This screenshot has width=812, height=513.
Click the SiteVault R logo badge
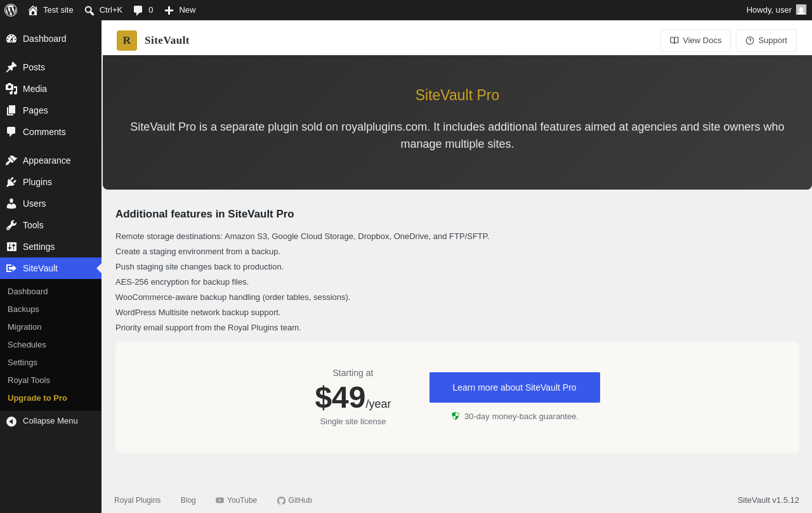click(127, 41)
